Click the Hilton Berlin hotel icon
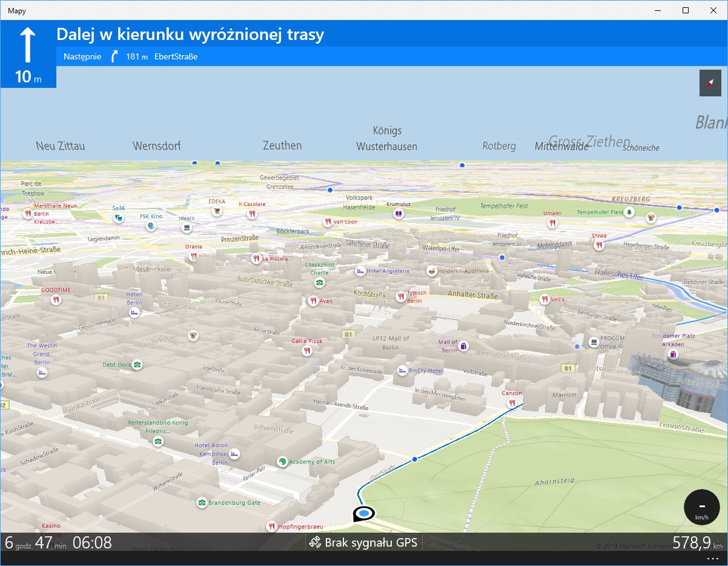728x566 pixels. click(134, 312)
